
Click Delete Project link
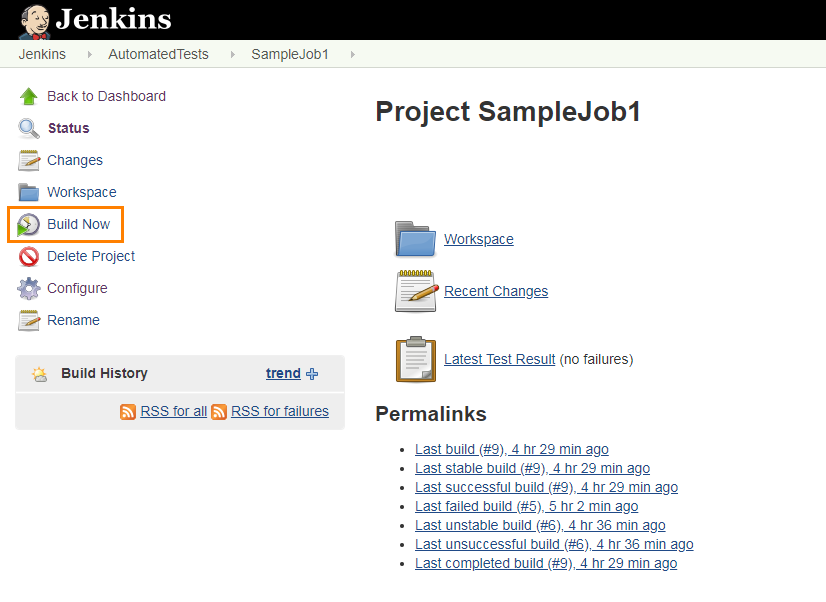[x=91, y=256]
